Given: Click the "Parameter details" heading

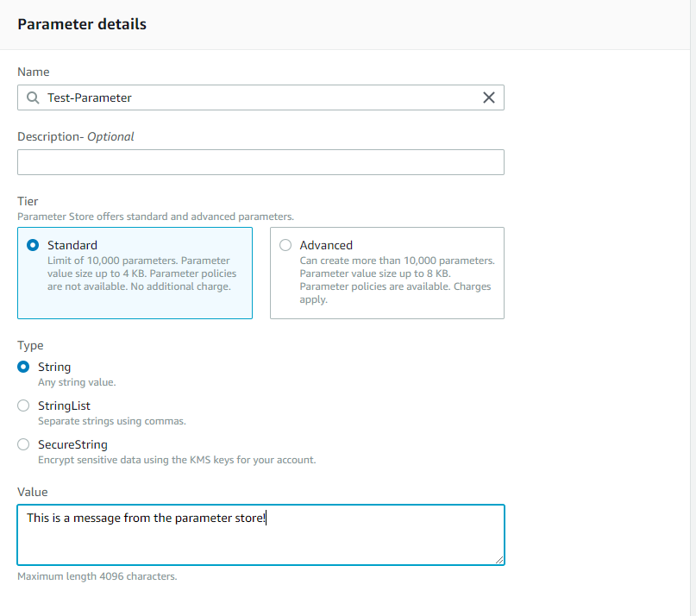Looking at the screenshot, I should pos(82,24).
